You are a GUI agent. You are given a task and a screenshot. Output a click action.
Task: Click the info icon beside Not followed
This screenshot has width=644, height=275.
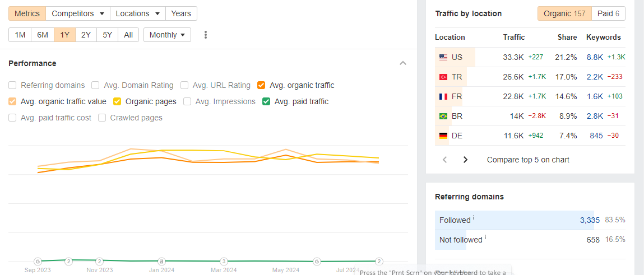(485, 237)
